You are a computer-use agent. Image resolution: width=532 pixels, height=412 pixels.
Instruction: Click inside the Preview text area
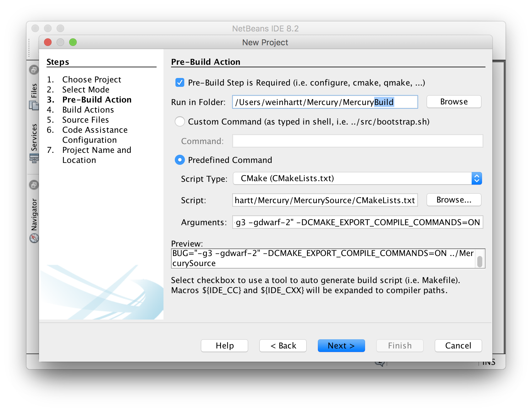pos(324,259)
